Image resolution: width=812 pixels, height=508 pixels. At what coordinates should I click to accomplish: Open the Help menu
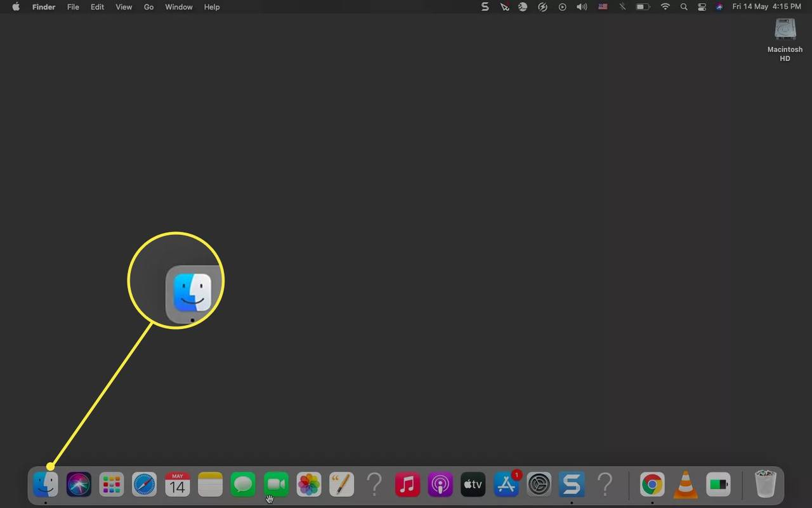(x=212, y=7)
